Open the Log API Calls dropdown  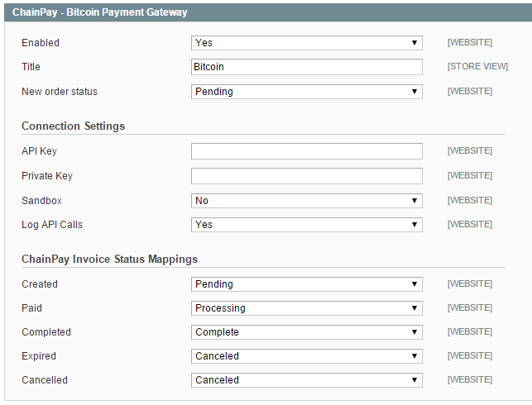[307, 225]
